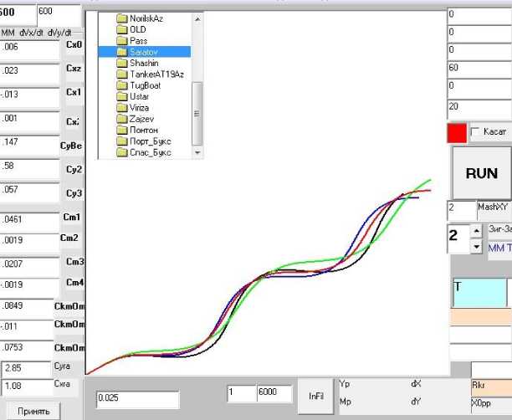
Task: Increase zig-zag count with up arrow
Action: tap(476, 231)
